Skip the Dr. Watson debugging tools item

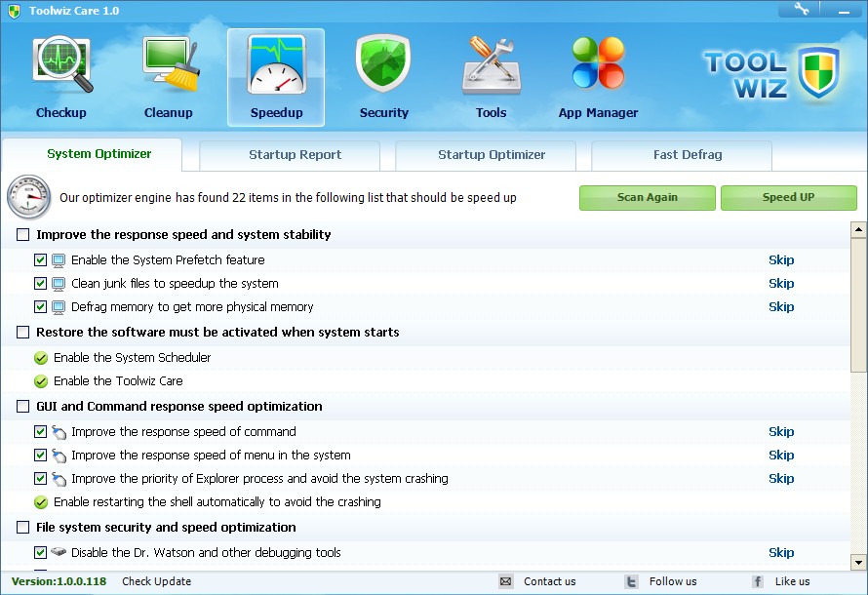click(781, 552)
